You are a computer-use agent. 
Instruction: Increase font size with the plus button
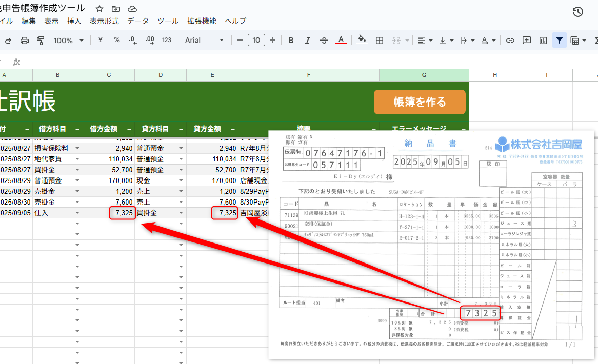pos(272,40)
